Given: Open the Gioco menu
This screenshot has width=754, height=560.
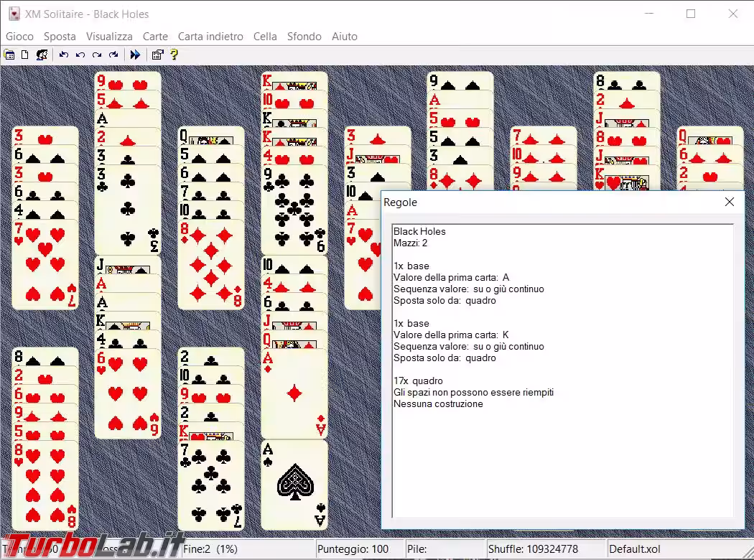Looking at the screenshot, I should [x=19, y=36].
